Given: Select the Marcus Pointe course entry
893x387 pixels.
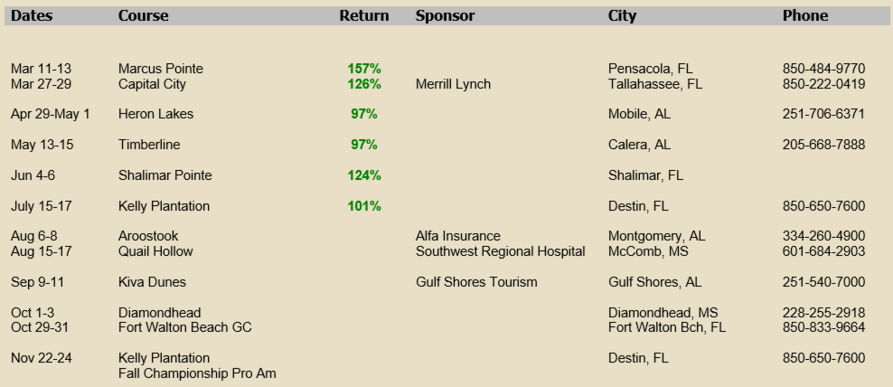Looking at the screenshot, I should coord(161,69).
